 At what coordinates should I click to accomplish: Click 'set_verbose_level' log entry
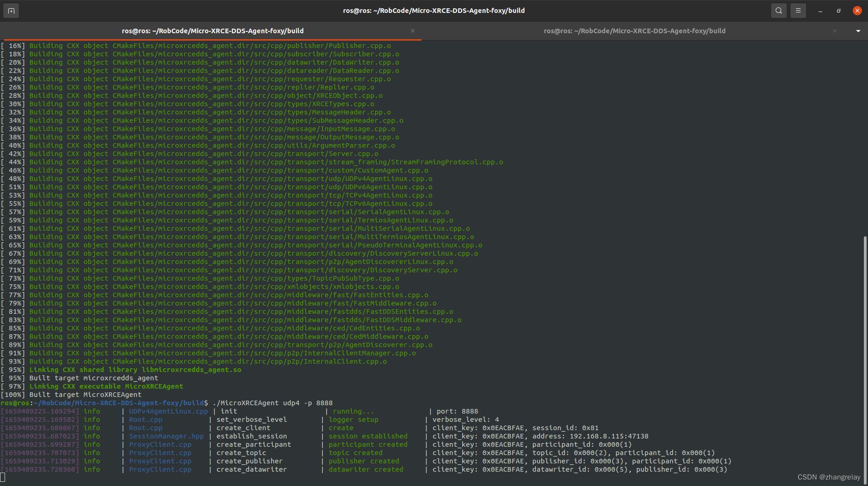[x=252, y=420]
